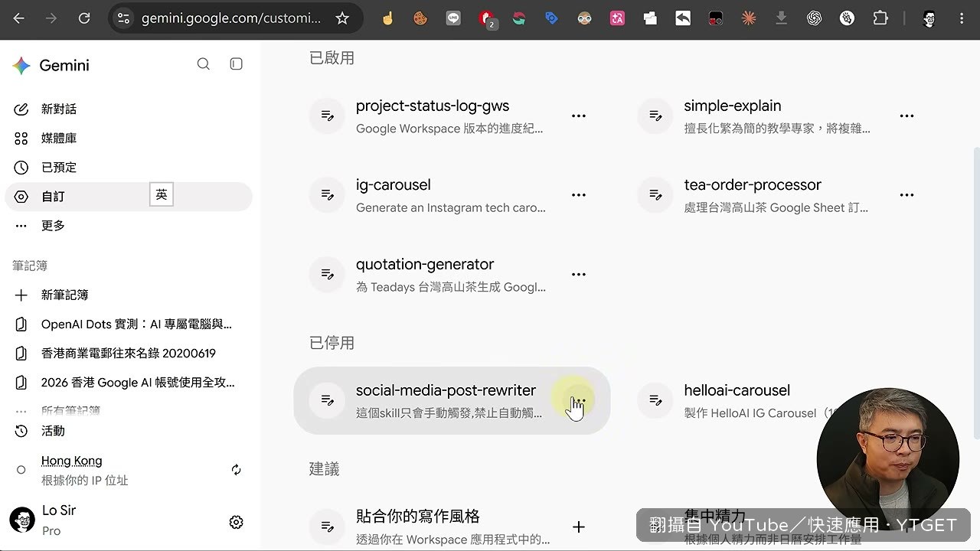Click the Hong Kong location link
The image size is (980, 551).
[71, 461]
